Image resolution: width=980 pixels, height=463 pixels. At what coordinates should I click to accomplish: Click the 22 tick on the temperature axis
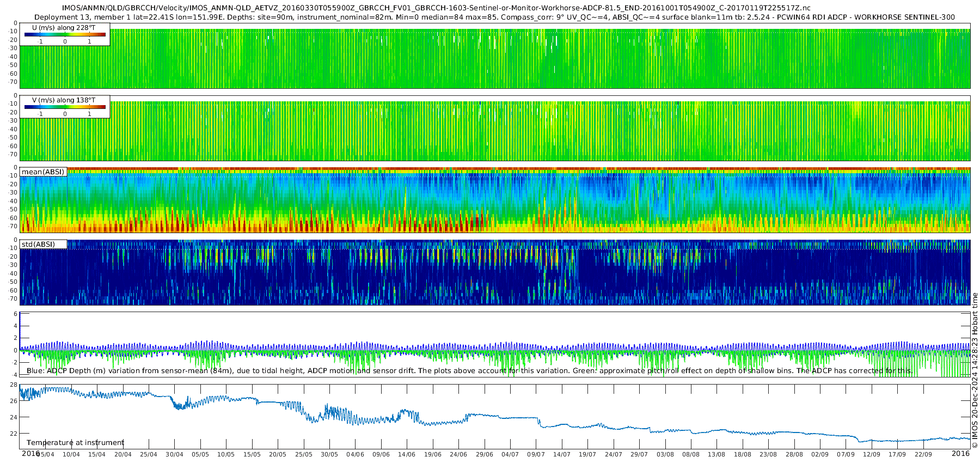click(14, 434)
